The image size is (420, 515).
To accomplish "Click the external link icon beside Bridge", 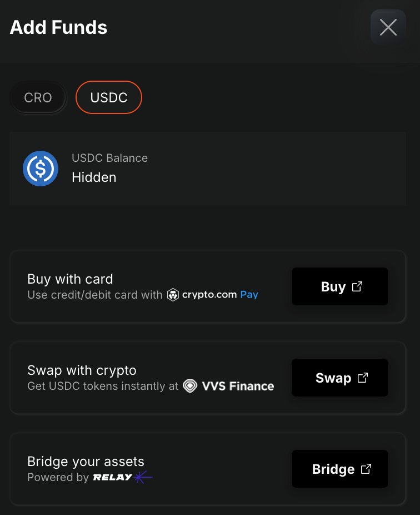I will click(366, 469).
